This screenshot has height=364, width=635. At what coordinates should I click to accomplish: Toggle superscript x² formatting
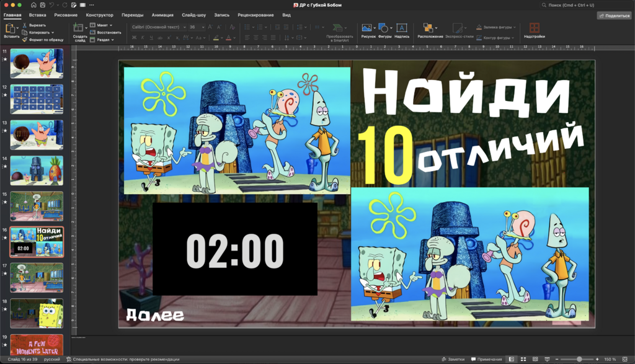(x=169, y=38)
